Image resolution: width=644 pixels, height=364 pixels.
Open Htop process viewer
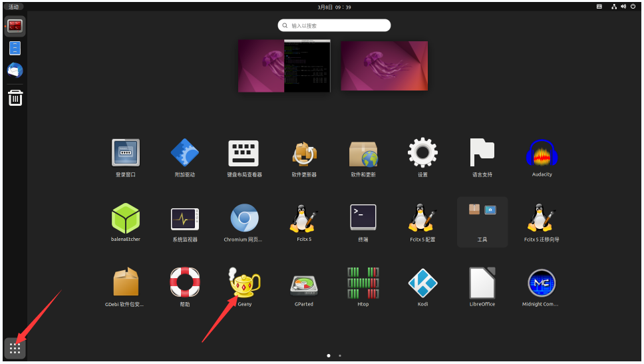point(363,283)
